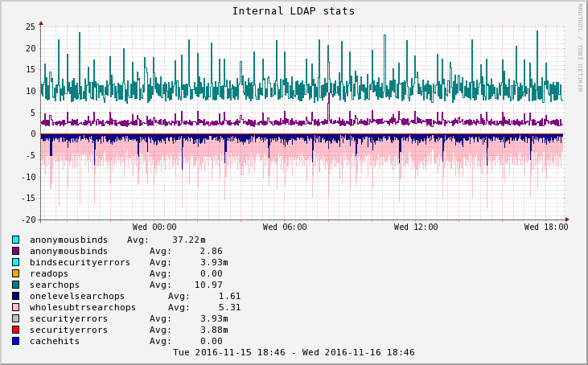Screen dimensions: 588x365
Task: Click the 'cachehits' legend label
Action: coord(55,341)
